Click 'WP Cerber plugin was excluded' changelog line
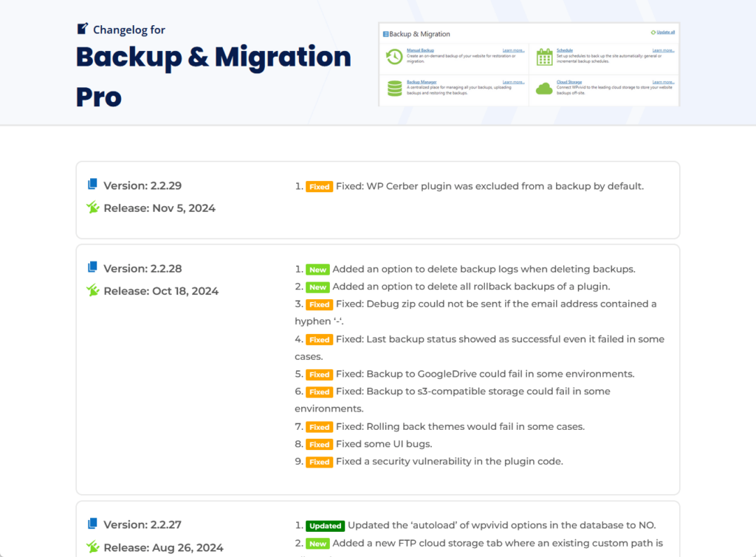Screen dimensions: 756x557 (x=490, y=186)
